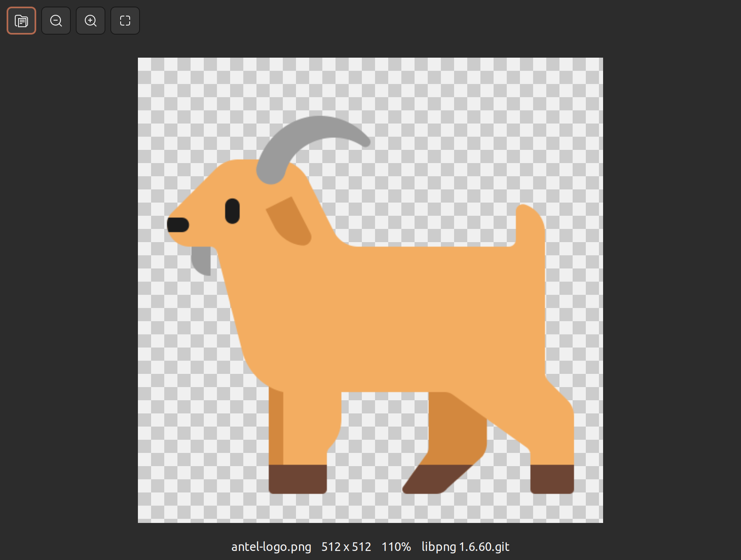
Task: Select the antel-logo.png file name text
Action: 271,547
